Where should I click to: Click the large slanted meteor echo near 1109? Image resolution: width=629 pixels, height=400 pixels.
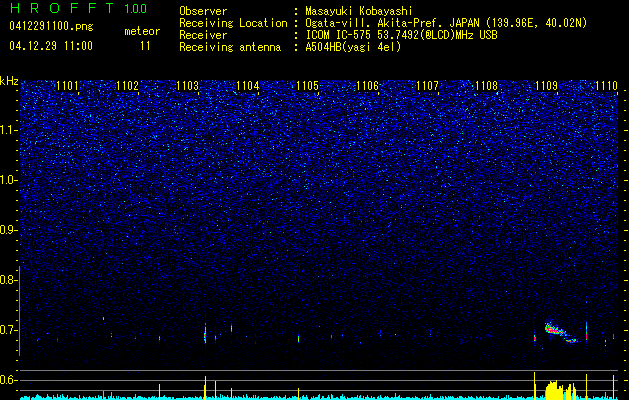point(560,333)
